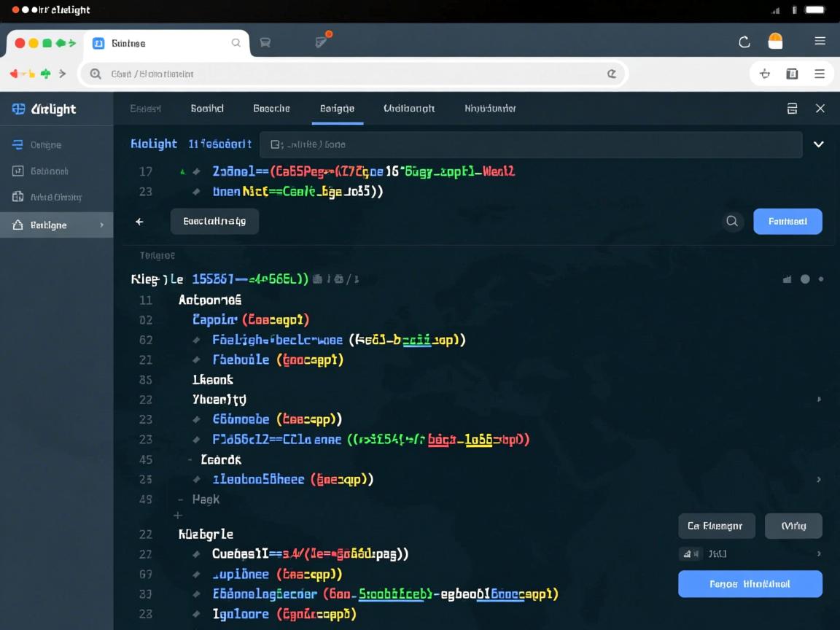Open the orange profile avatar
Screen dimensions: 840x630
click(x=775, y=42)
